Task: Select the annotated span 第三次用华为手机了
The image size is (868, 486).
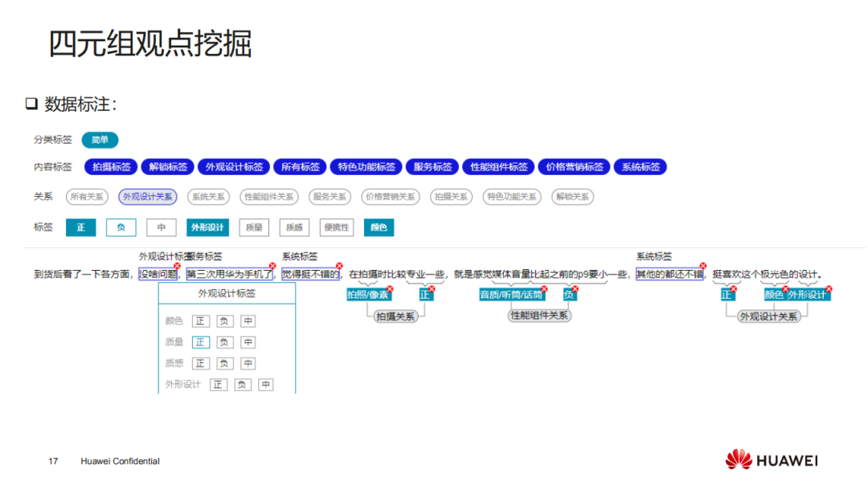Action: [x=229, y=275]
